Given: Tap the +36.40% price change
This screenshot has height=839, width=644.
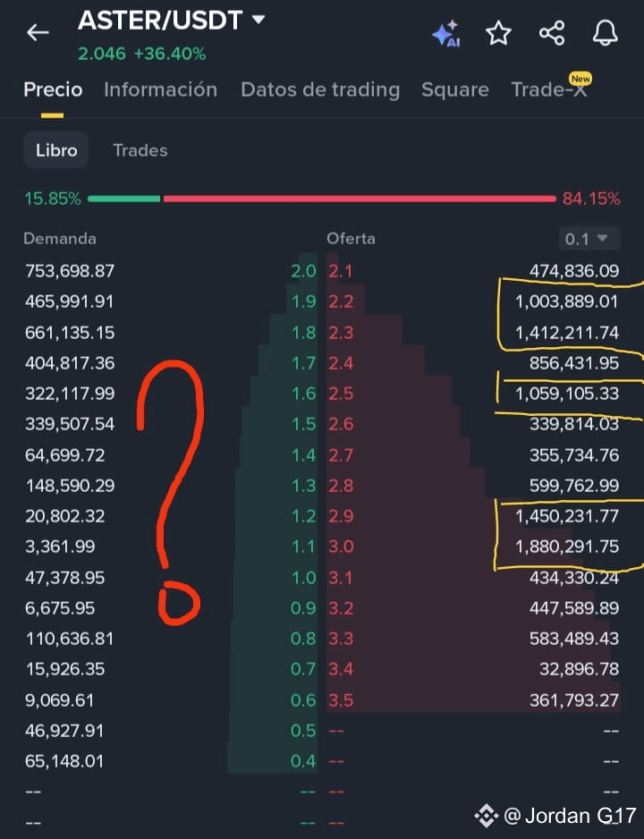Looking at the screenshot, I should (x=170, y=54).
